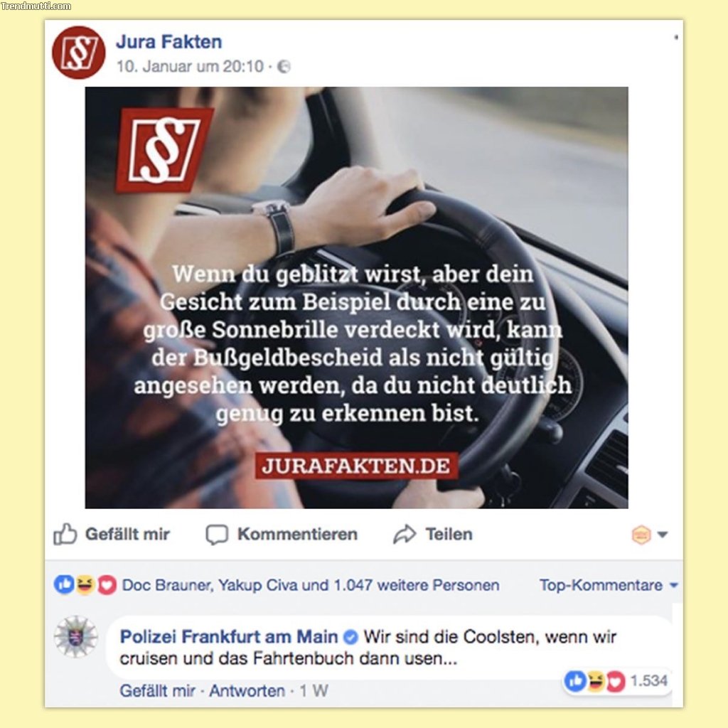Click the 1.534 comment reactions count
Image resolution: width=728 pixels, height=728 pixels.
[648, 681]
